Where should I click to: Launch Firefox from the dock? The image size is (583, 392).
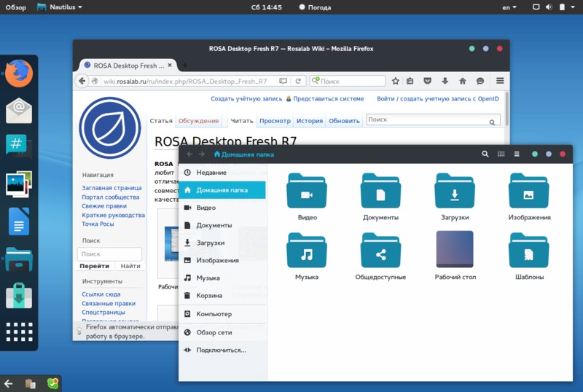tap(19, 73)
